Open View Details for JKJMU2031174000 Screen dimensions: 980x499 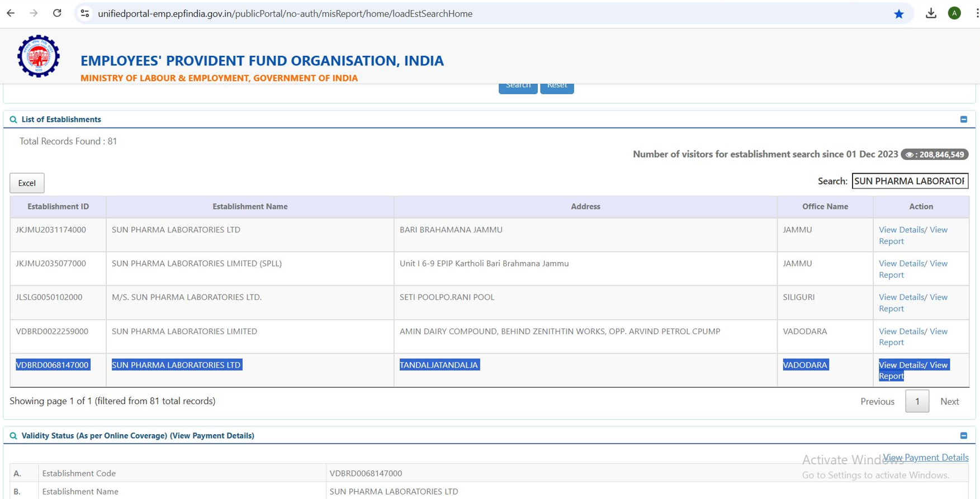point(902,230)
